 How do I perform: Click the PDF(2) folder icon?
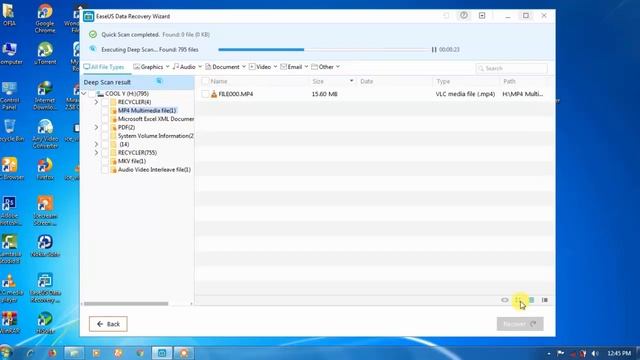tap(113, 127)
